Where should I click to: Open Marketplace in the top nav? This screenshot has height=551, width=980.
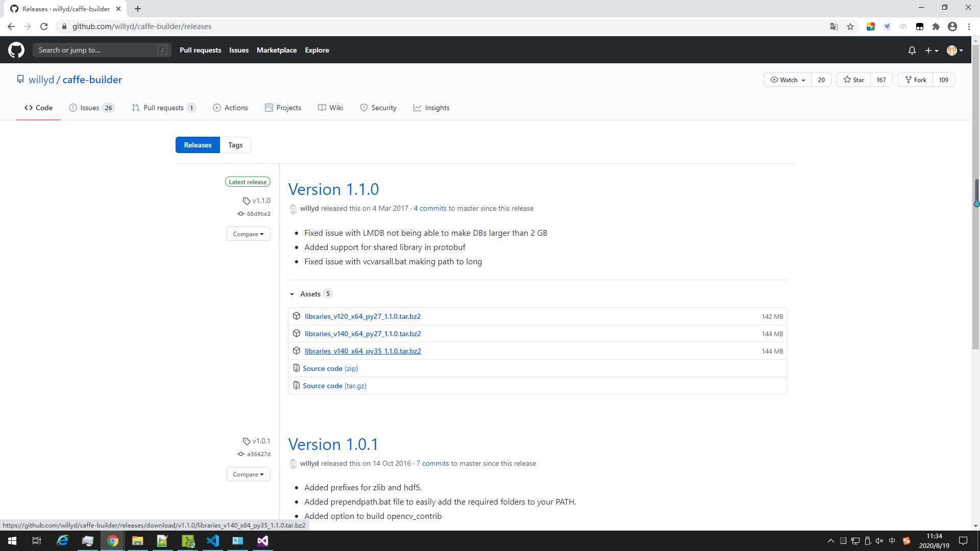pyautogui.click(x=277, y=50)
